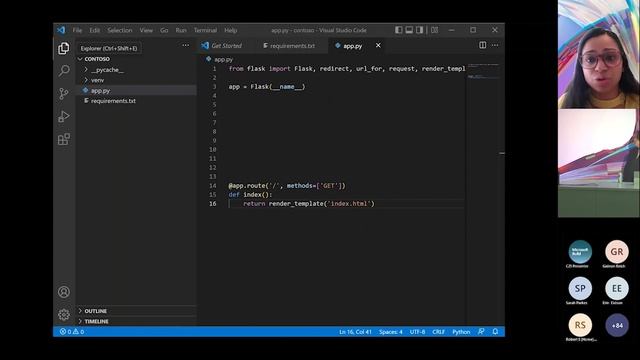
Task: Select the EE participant avatar
Action: (616, 289)
